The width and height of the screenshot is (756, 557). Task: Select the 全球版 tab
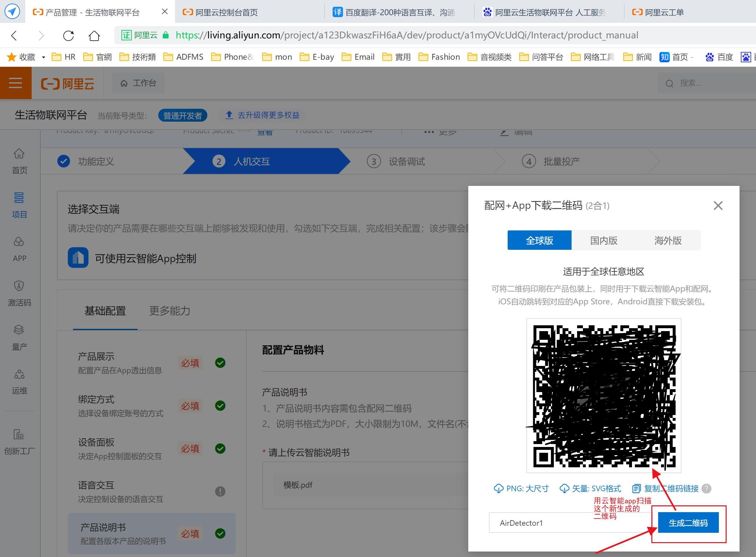(x=539, y=240)
